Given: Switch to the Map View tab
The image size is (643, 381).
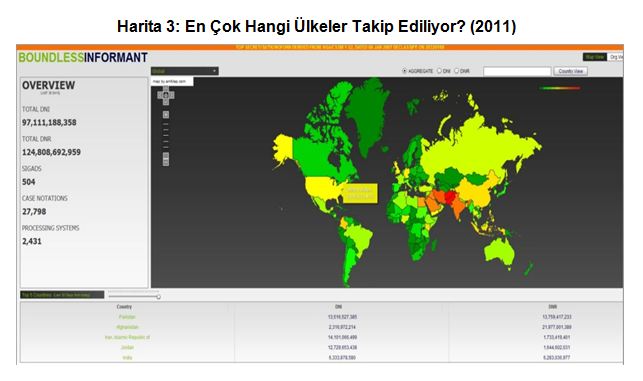Looking at the screenshot, I should [595, 57].
